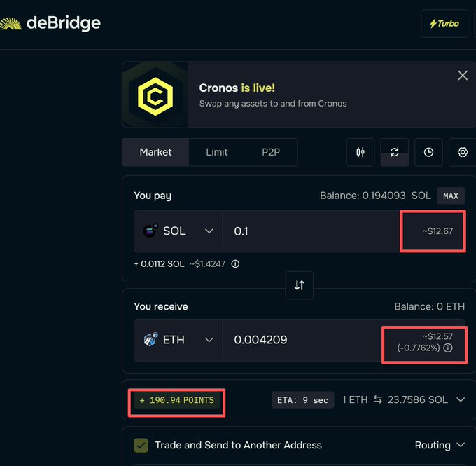Click the Cronos logo in banner

(x=155, y=95)
